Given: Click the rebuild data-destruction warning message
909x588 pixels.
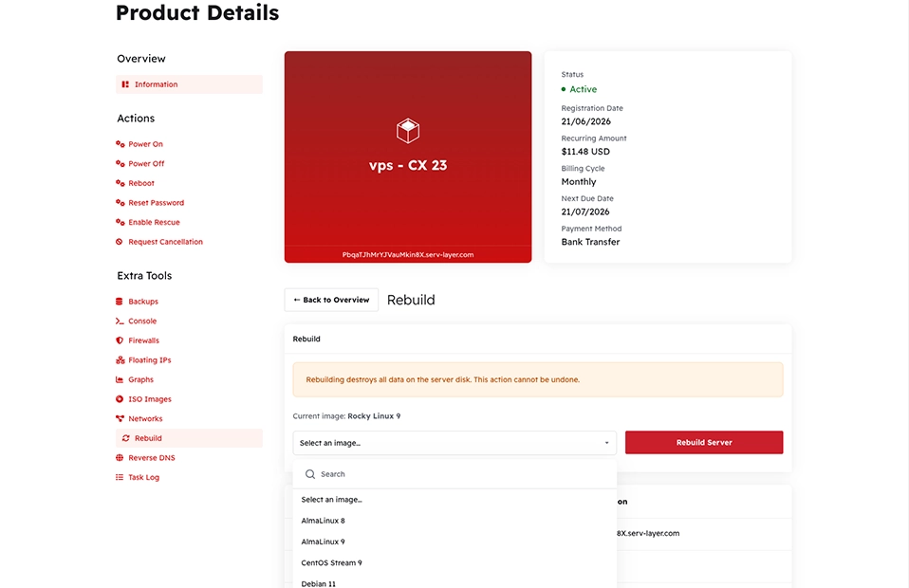Looking at the screenshot, I should 538,379.
